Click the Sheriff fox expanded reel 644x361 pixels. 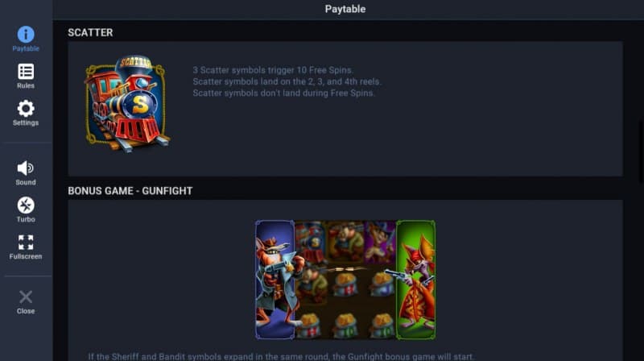pyautogui.click(x=275, y=280)
